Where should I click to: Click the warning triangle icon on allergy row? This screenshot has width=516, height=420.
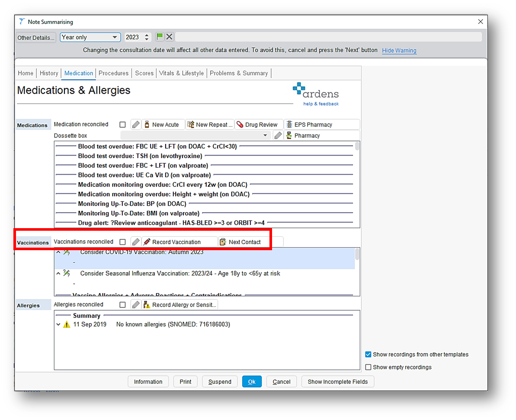(x=67, y=325)
